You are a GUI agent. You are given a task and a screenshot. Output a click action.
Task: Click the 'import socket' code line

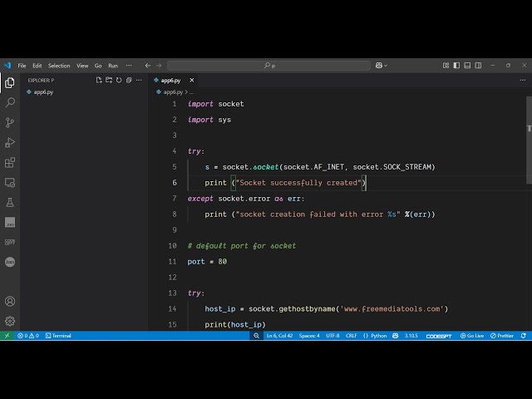pos(215,104)
